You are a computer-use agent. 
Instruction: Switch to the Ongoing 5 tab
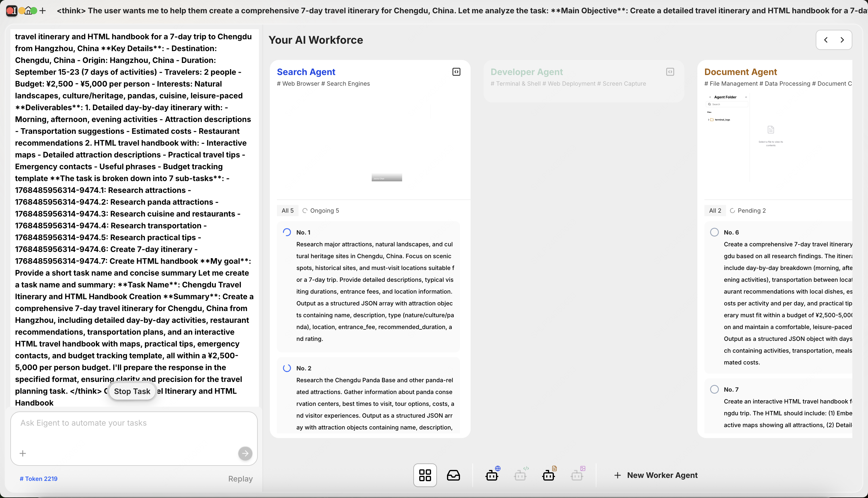[321, 211]
